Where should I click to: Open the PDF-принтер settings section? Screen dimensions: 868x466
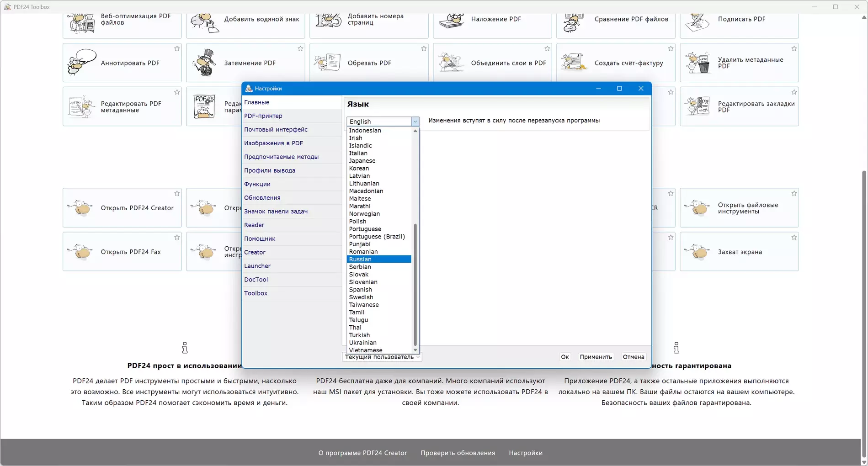pyautogui.click(x=263, y=116)
